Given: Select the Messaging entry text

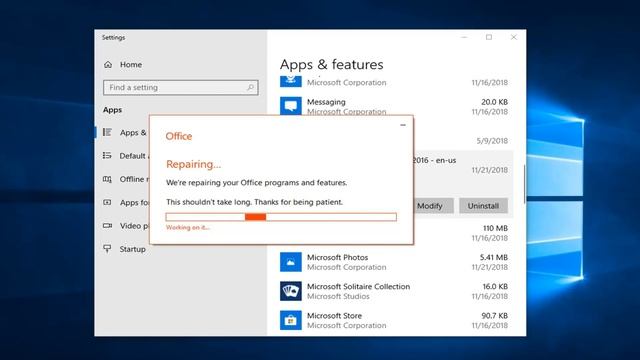Looking at the screenshot, I should 326,102.
